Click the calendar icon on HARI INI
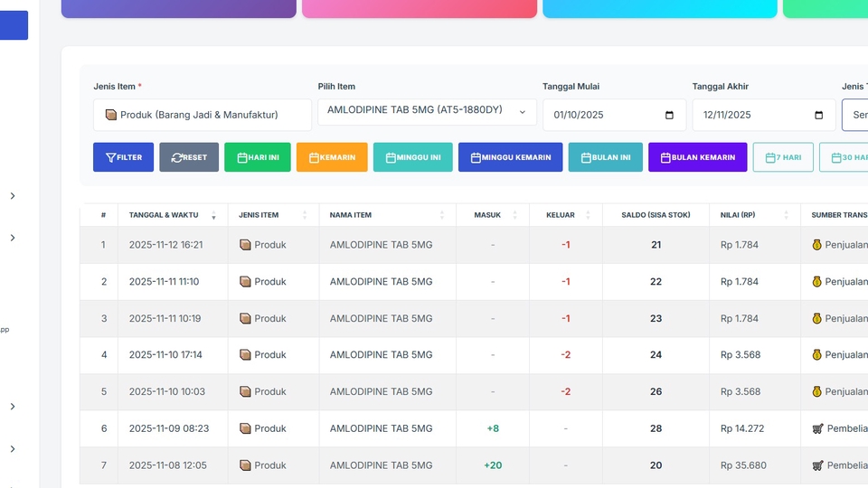868x488 pixels. (x=242, y=157)
